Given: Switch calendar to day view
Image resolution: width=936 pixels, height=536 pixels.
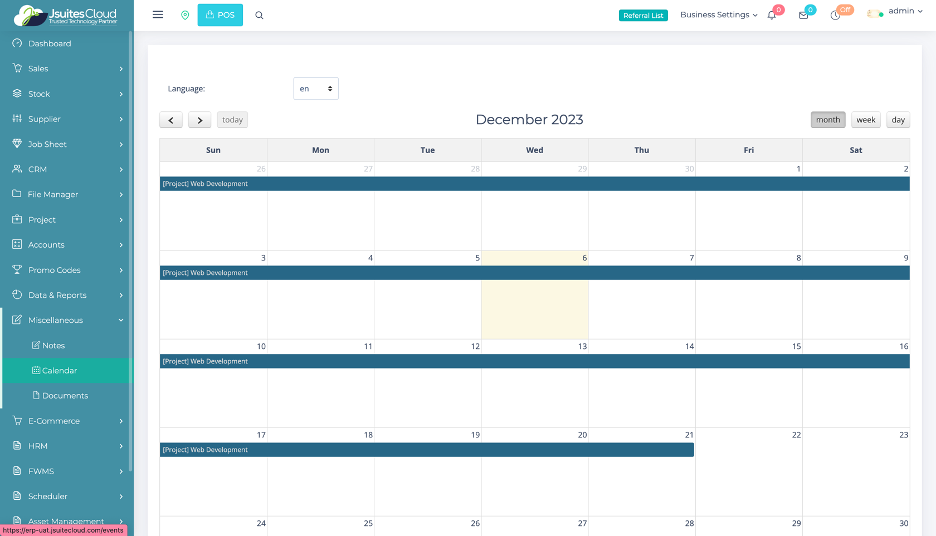Looking at the screenshot, I should pos(898,120).
